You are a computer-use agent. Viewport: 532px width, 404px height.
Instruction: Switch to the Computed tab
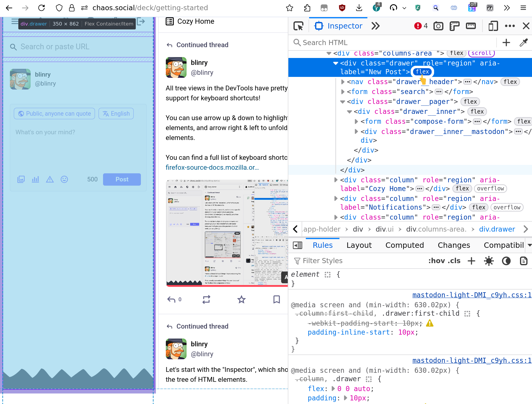click(x=404, y=245)
